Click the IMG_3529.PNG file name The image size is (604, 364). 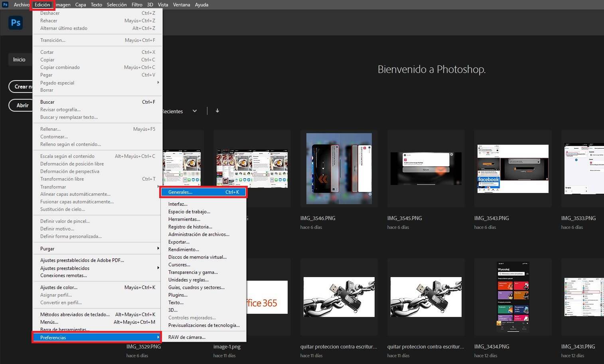(144, 346)
